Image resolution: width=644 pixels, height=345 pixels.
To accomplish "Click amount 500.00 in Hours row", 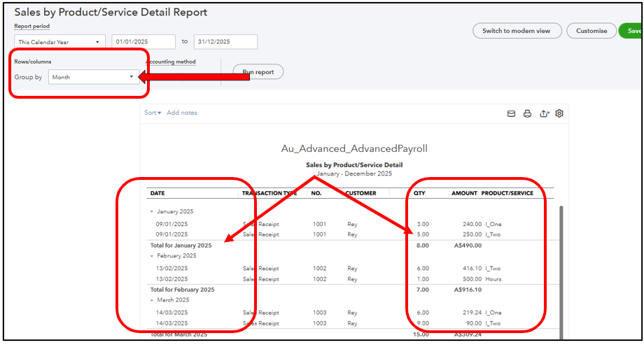I will [x=472, y=279].
